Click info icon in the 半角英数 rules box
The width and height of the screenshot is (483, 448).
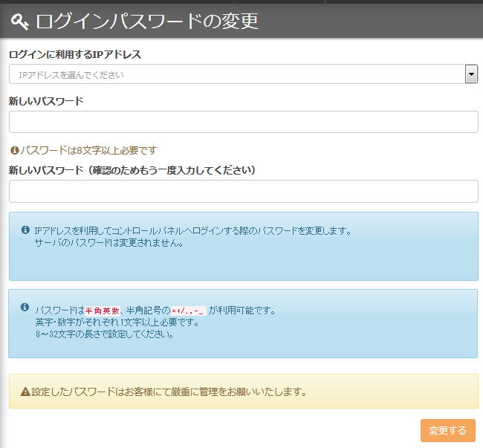(25, 308)
